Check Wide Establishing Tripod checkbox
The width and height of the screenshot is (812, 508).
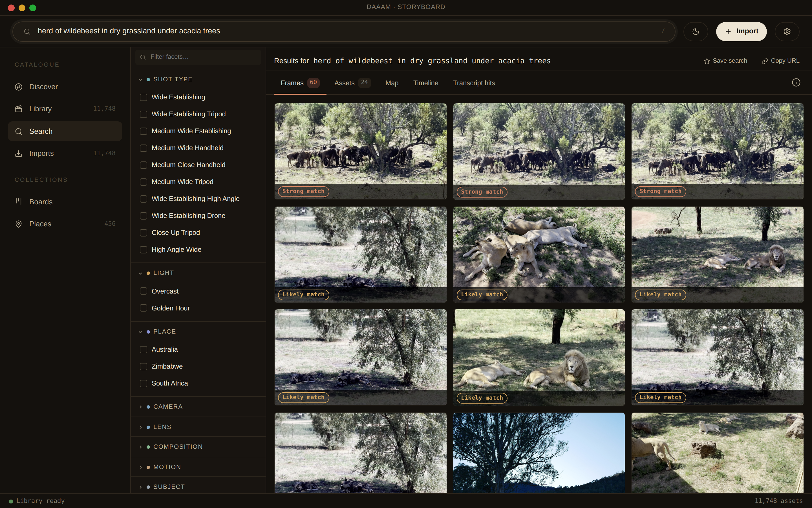[x=143, y=114]
